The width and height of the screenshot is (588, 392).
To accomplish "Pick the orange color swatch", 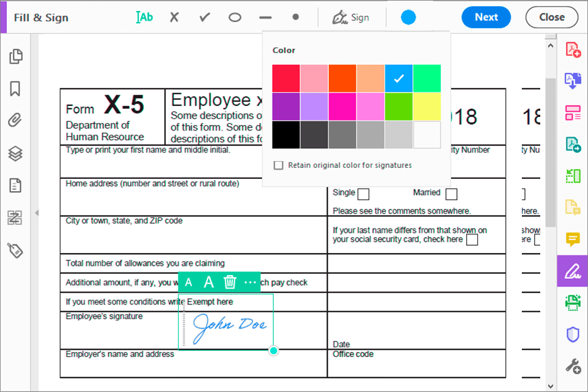I will [x=342, y=78].
